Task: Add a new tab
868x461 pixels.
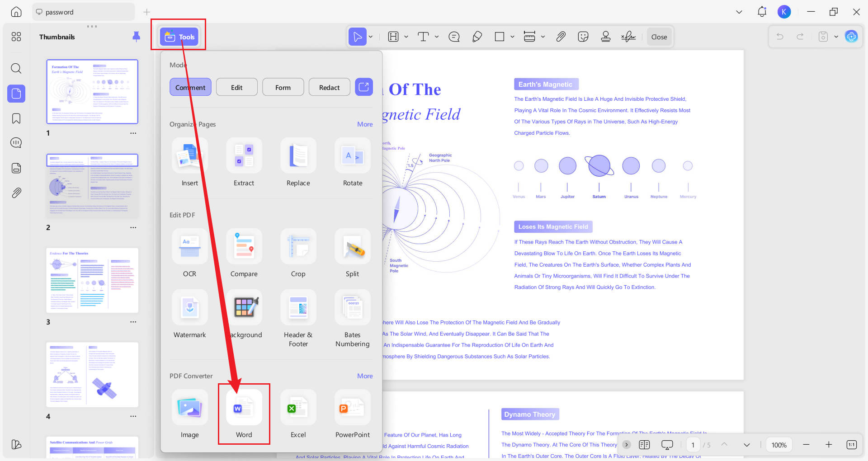Action: pyautogui.click(x=146, y=12)
